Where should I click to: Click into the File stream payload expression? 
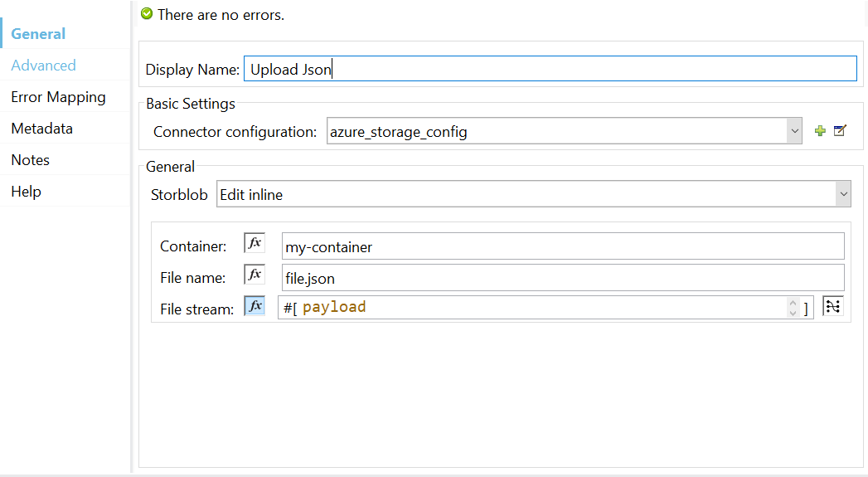point(539,308)
